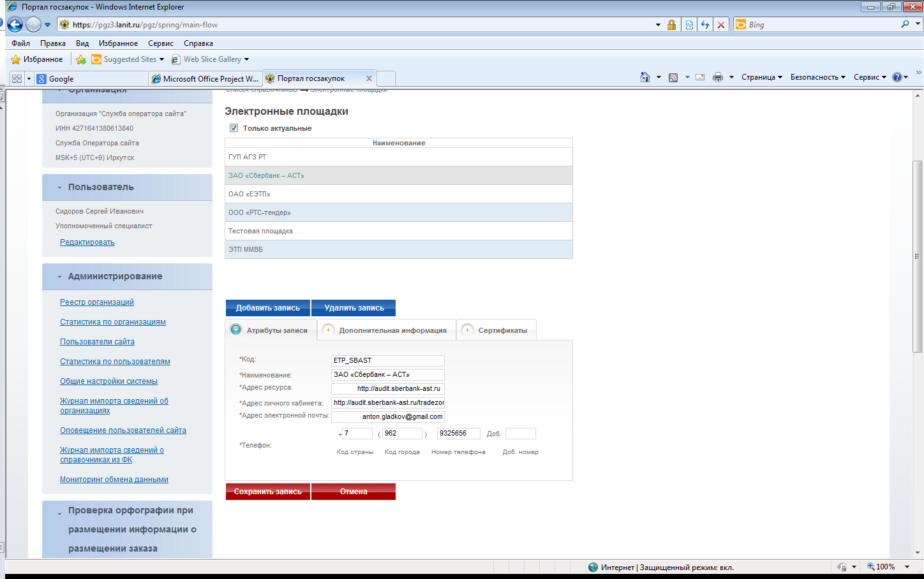This screenshot has width=924, height=579.
Task: Open the Справка menu
Action: click(x=198, y=43)
